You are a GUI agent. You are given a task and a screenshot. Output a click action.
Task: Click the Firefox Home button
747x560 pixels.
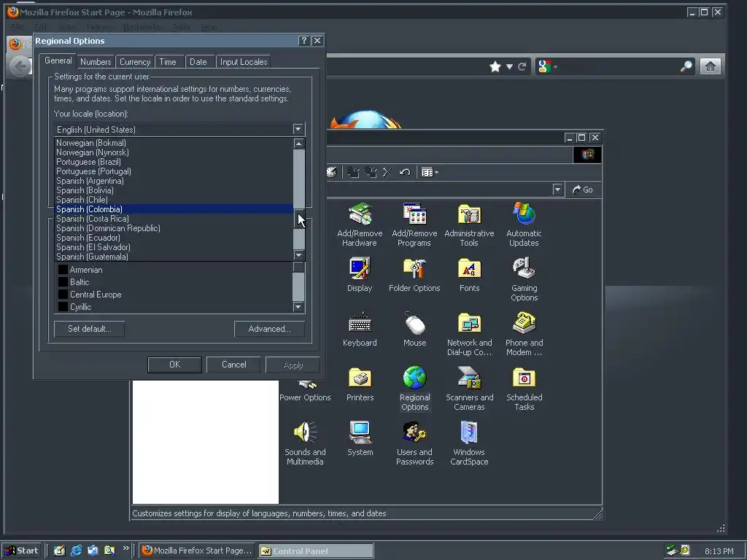[710, 66]
